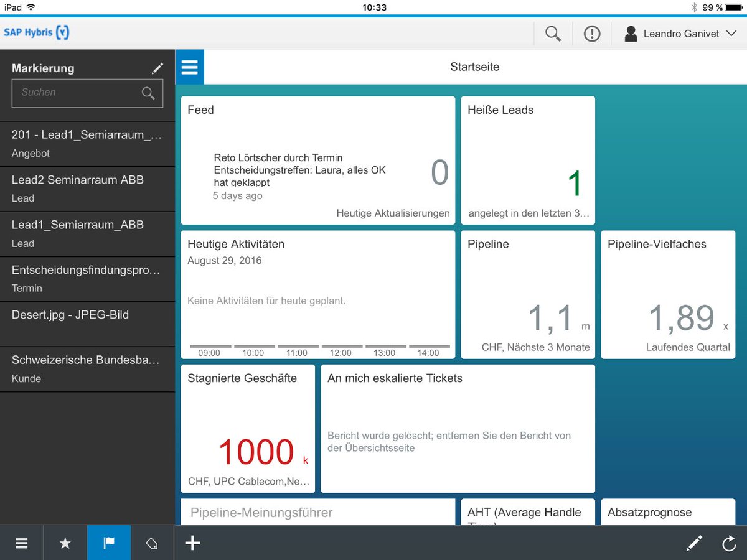The height and width of the screenshot is (560, 747).
Task: Click the Startseite page title
Action: click(475, 67)
